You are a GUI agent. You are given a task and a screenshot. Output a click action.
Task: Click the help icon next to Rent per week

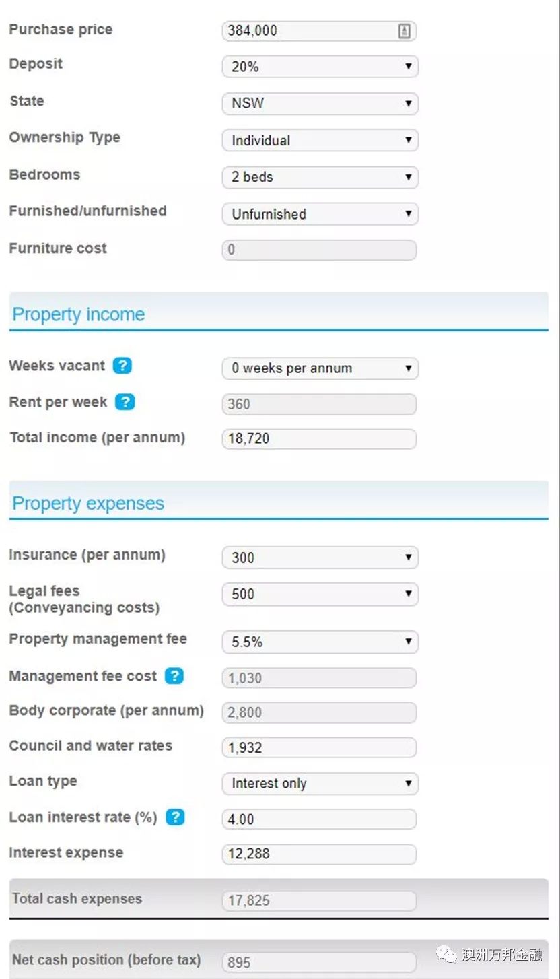125,402
